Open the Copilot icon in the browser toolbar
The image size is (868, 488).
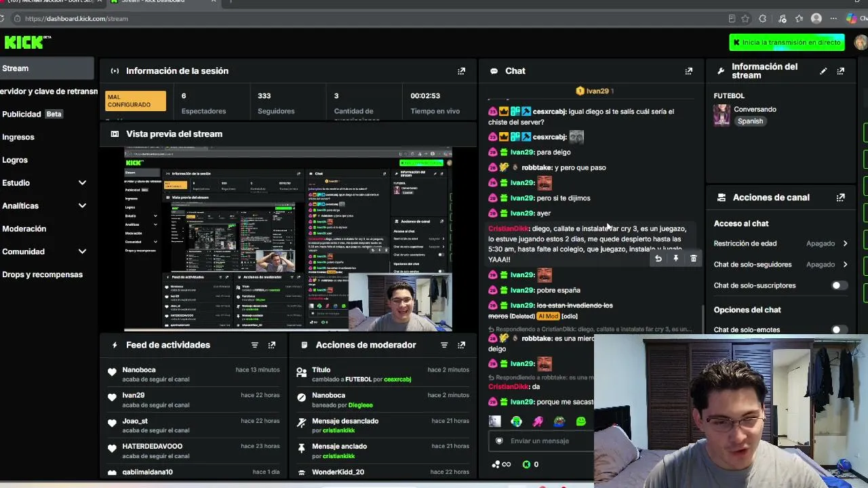coord(851,18)
